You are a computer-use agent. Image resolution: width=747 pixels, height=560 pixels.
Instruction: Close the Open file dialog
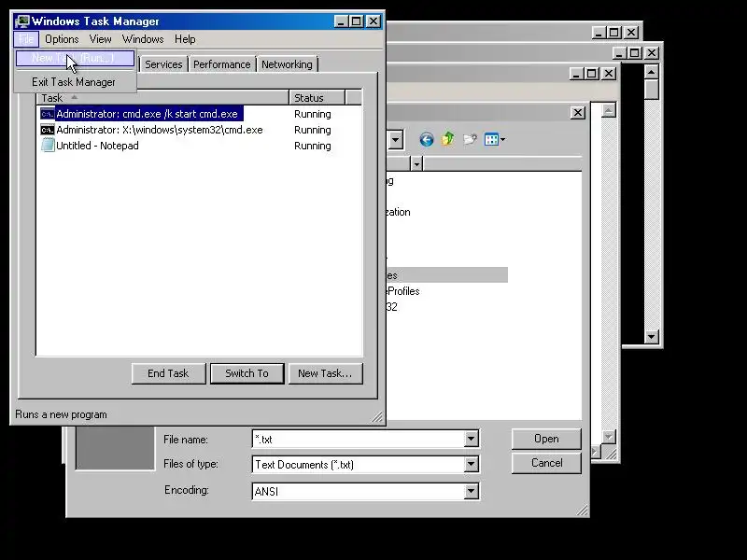point(577,113)
